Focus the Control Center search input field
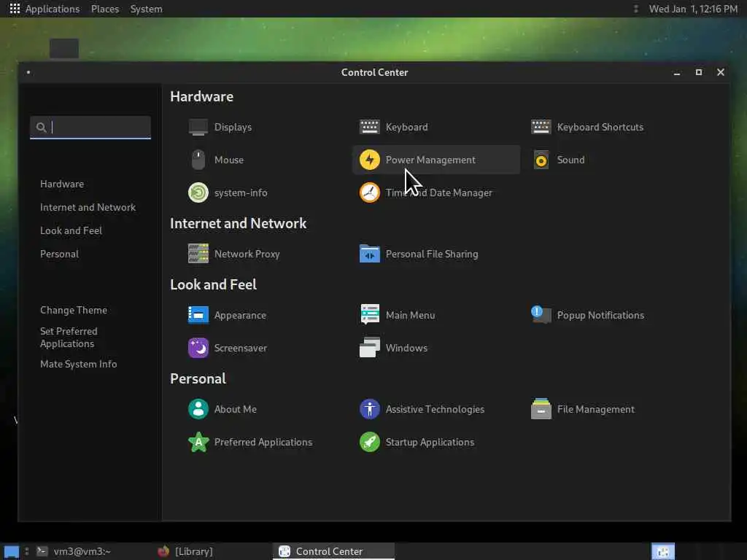The height and width of the screenshot is (560, 747). [x=90, y=127]
